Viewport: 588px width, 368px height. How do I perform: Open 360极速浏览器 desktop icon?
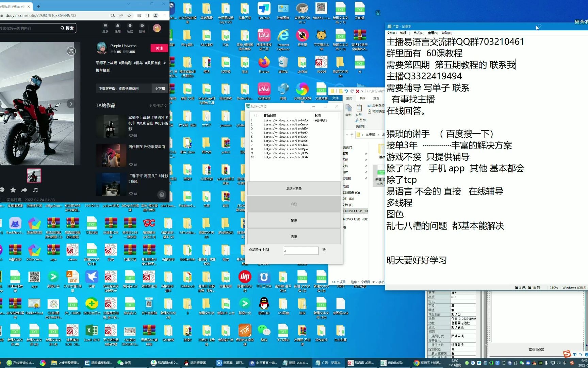pos(302,92)
